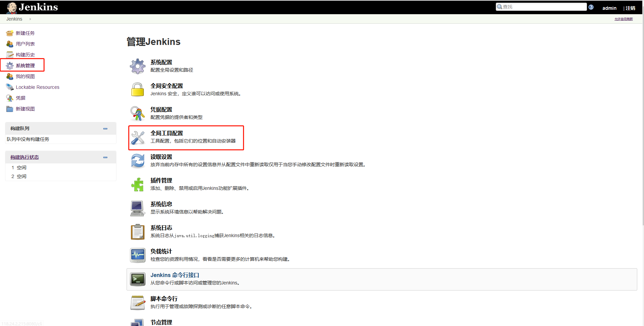Click the wrench icon for 全局工具配置
Viewport: 644px width, 326px height.
coord(138,137)
